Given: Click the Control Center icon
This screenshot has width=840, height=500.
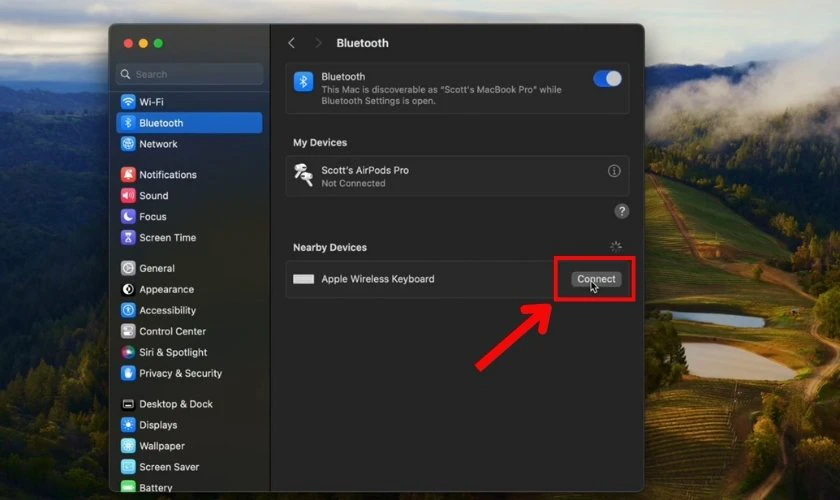Looking at the screenshot, I should point(128,331).
